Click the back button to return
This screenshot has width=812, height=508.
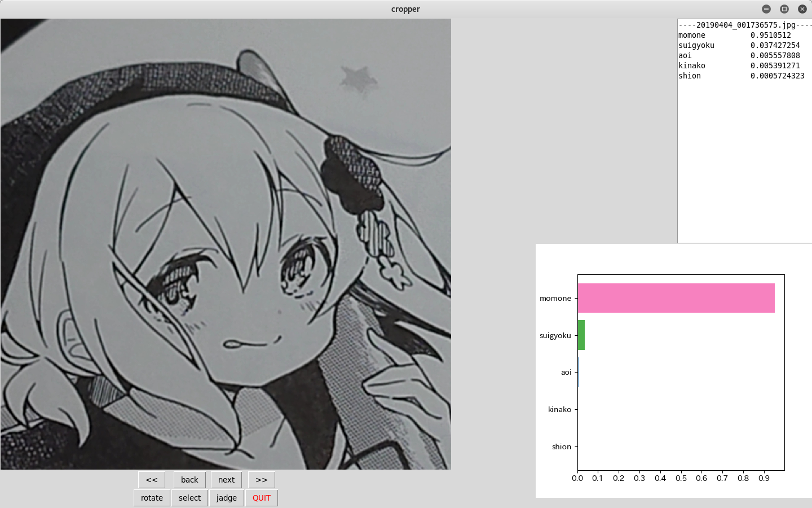(189, 480)
